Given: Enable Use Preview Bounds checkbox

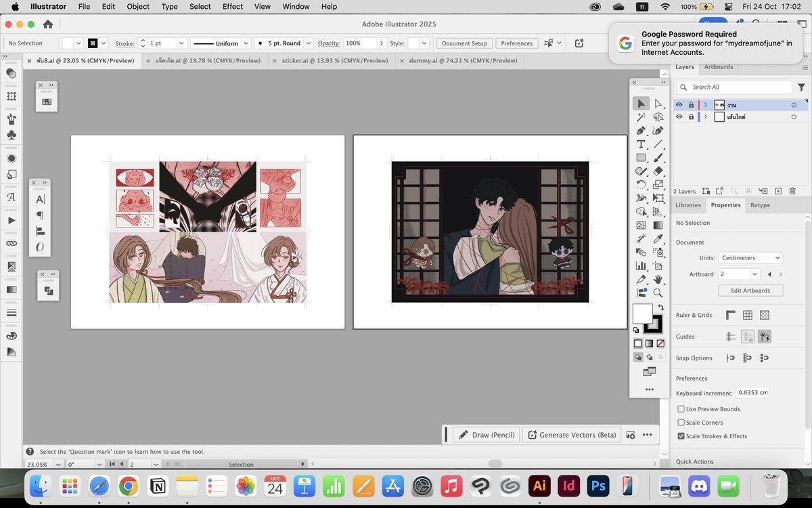Looking at the screenshot, I should [681, 409].
